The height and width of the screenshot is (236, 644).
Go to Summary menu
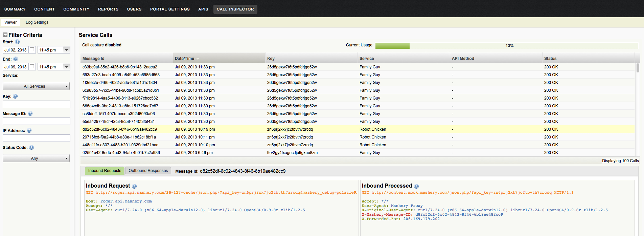(x=15, y=9)
